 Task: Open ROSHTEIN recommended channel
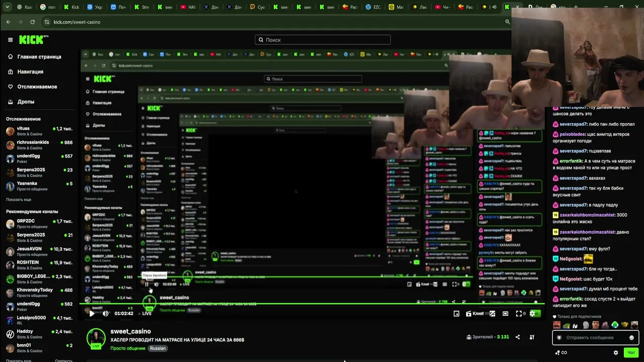pos(39,265)
